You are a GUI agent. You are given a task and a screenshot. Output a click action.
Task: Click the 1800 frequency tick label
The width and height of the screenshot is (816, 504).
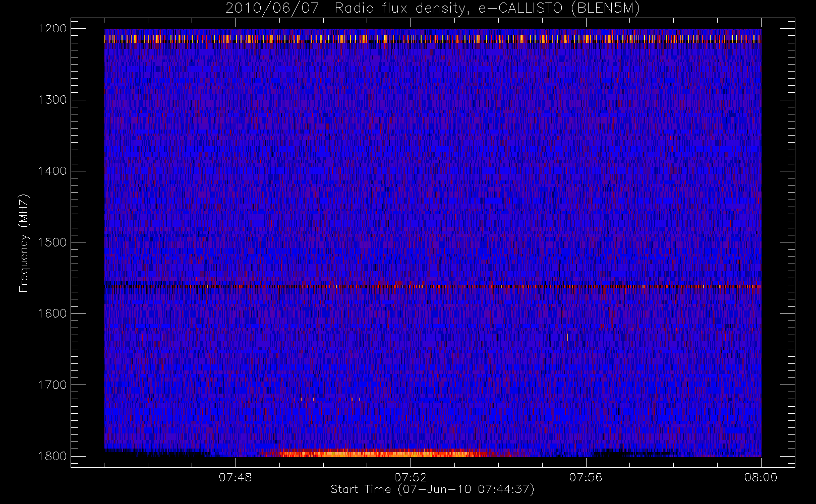pyautogui.click(x=52, y=456)
